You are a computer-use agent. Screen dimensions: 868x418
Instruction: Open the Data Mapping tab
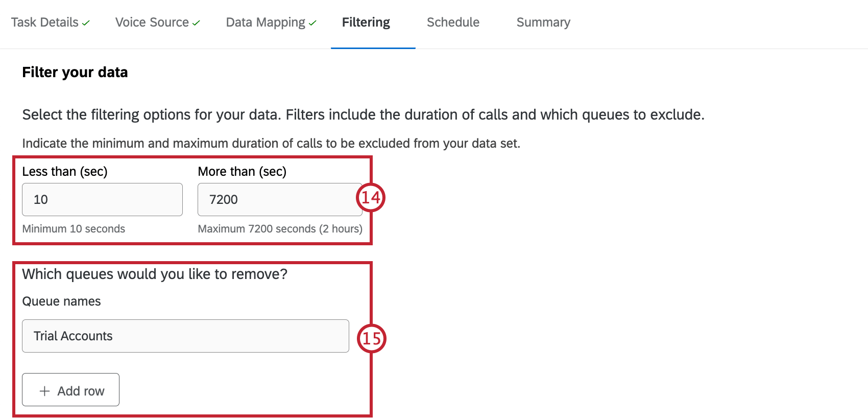coord(264,22)
